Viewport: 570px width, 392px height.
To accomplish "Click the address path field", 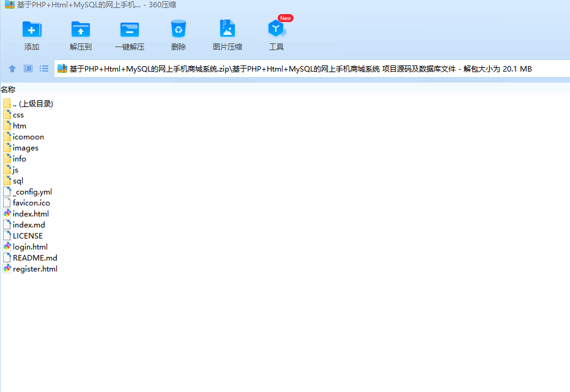I will click(x=312, y=68).
